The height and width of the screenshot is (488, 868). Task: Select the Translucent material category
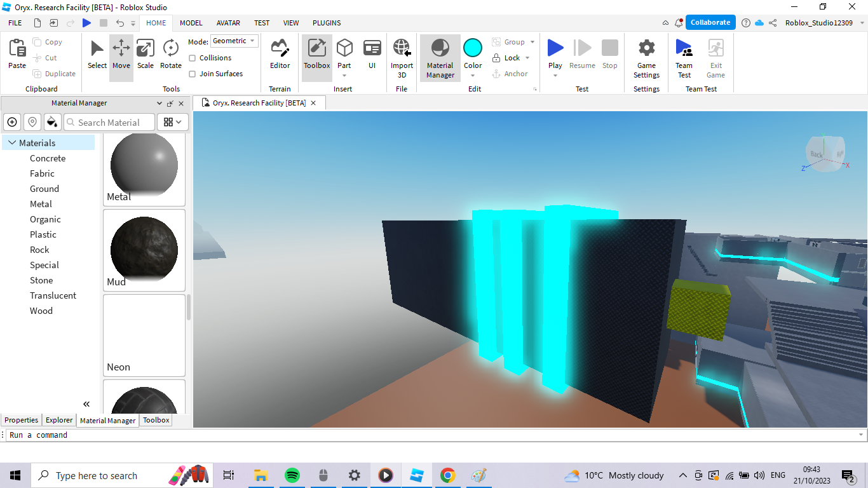pos(53,295)
